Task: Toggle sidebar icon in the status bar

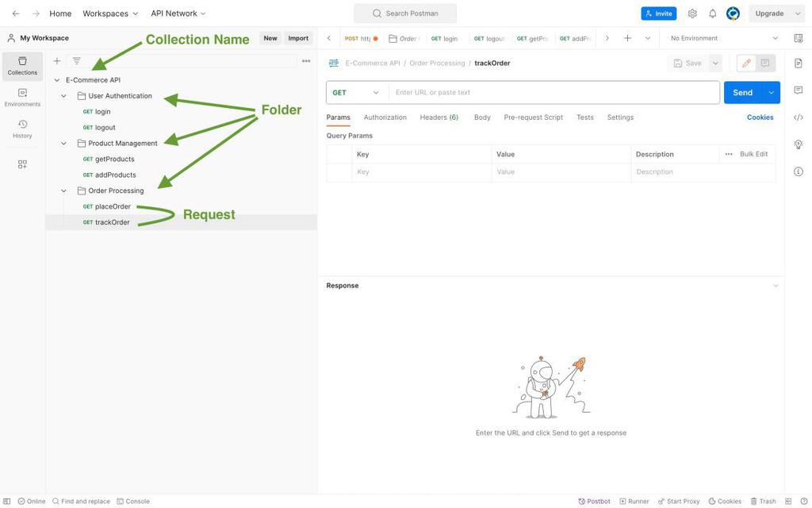Action: click(x=6, y=502)
